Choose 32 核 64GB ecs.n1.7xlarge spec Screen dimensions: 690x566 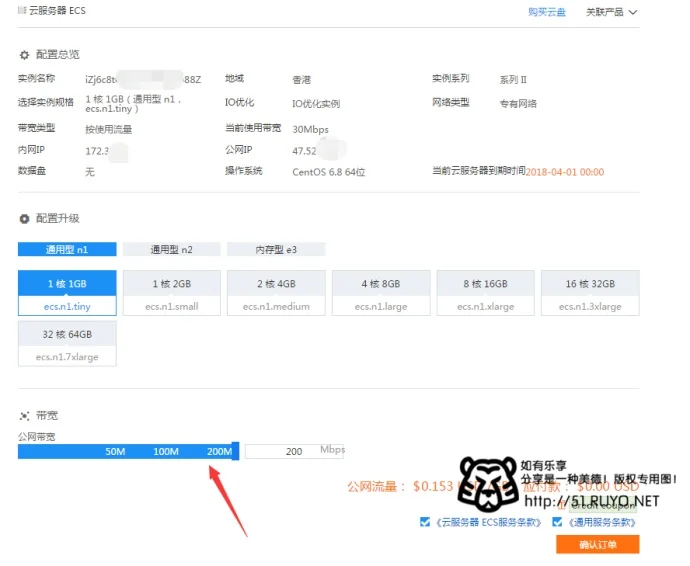click(x=67, y=344)
